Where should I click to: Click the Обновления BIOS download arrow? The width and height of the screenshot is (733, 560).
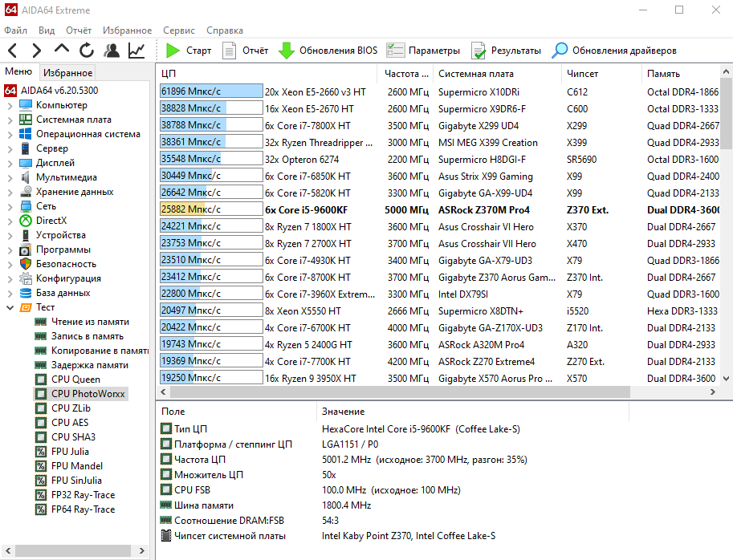click(x=287, y=51)
